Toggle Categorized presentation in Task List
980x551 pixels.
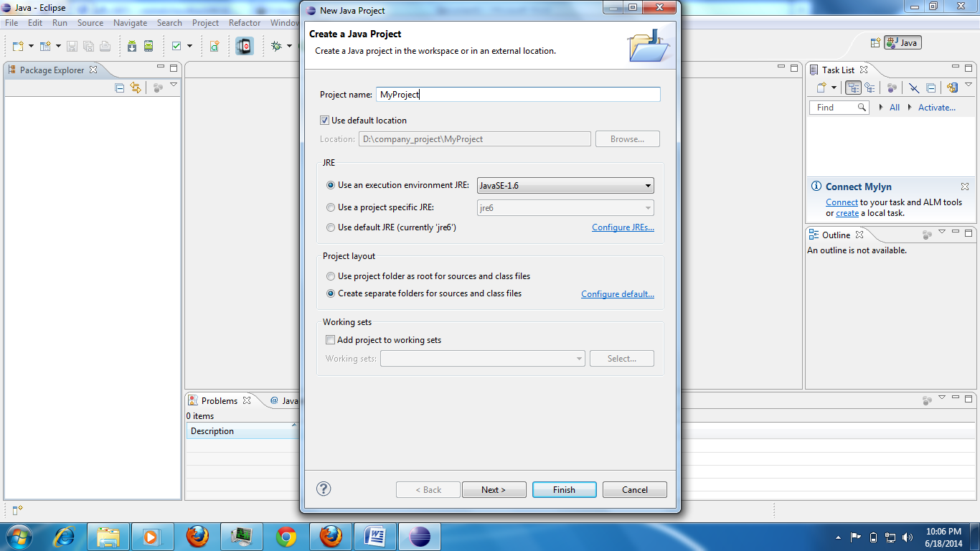[x=853, y=88]
